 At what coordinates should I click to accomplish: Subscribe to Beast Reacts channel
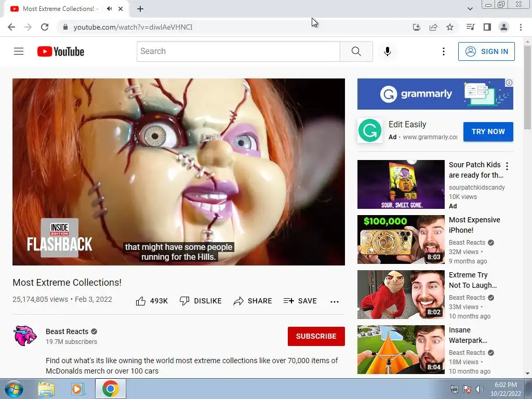click(x=316, y=336)
